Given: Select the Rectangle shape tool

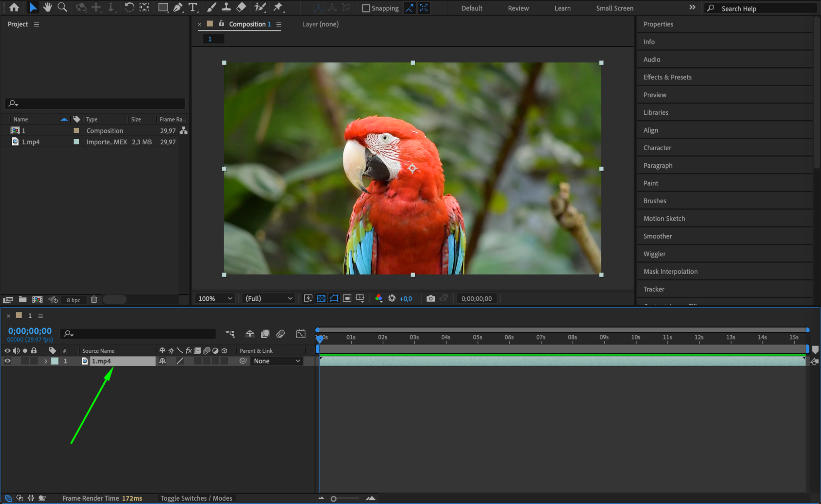Looking at the screenshot, I should 163,7.
